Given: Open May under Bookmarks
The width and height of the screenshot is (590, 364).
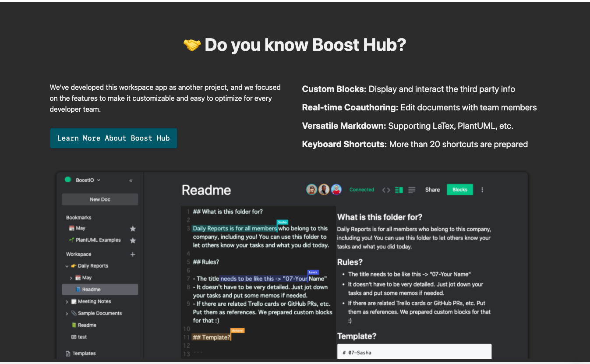Looking at the screenshot, I should 81,228.
